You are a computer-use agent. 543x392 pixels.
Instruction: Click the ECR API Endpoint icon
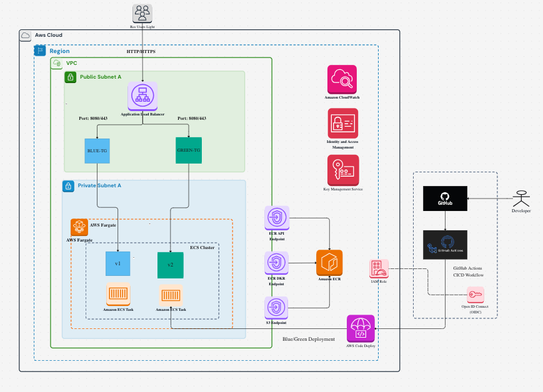pos(277,218)
